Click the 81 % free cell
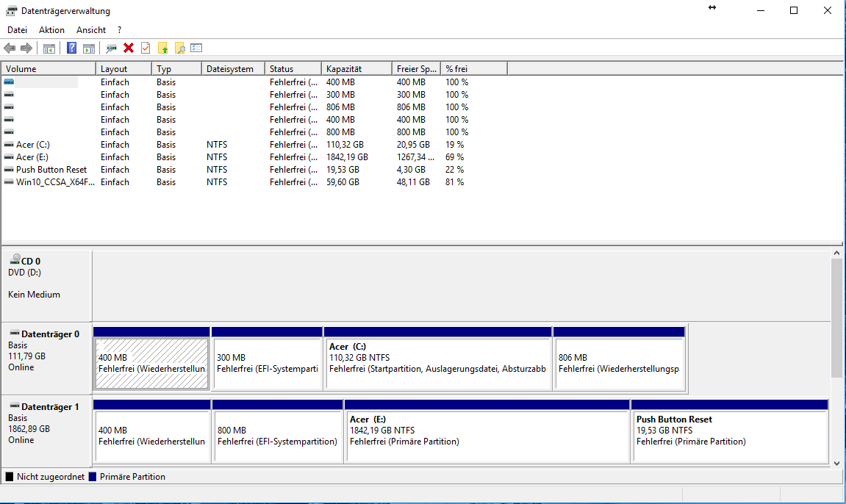 (x=455, y=181)
